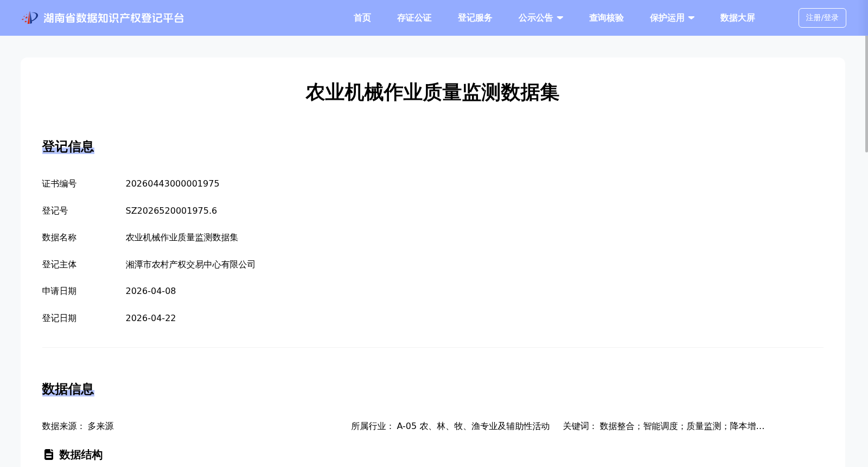Viewport: 868px width, 467px height.
Task: Click the truncated 关键词 keywords text
Action: [682, 426]
